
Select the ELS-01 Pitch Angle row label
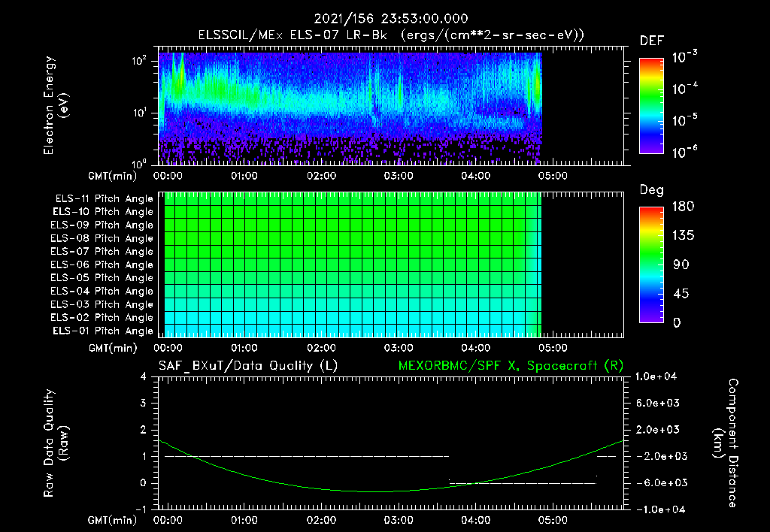click(x=102, y=331)
